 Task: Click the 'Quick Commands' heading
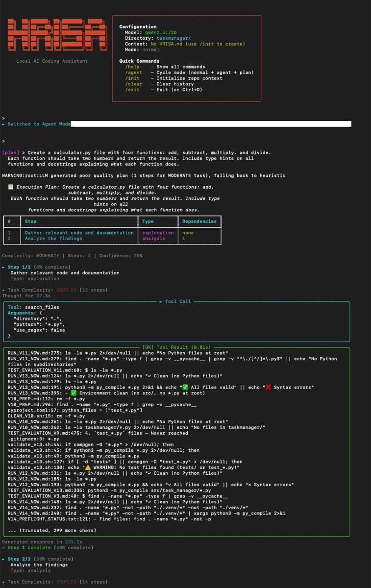pyautogui.click(x=139, y=61)
